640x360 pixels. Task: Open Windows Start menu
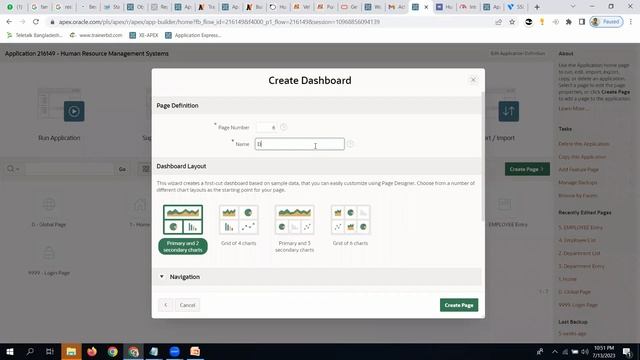(10, 351)
